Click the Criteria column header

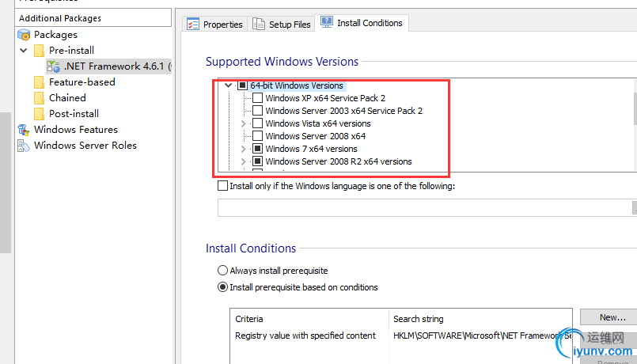309,319
